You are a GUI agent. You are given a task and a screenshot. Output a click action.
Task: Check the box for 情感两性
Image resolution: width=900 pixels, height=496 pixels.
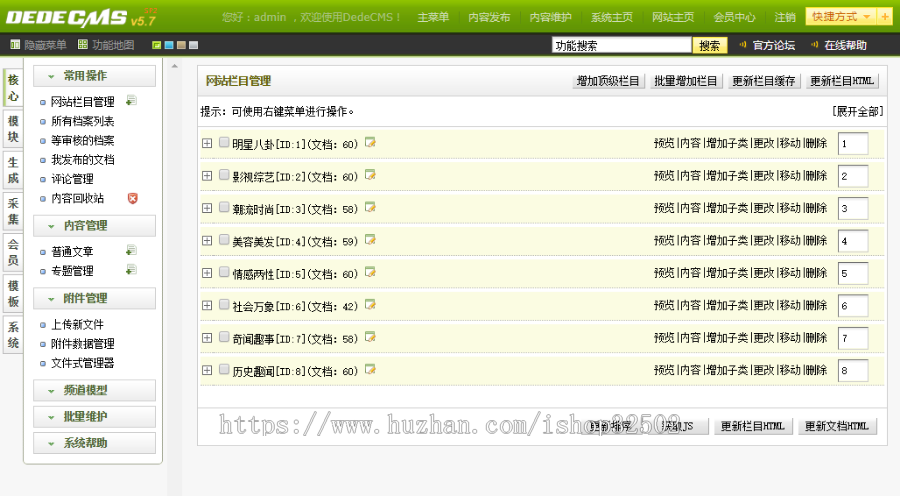click(224, 272)
